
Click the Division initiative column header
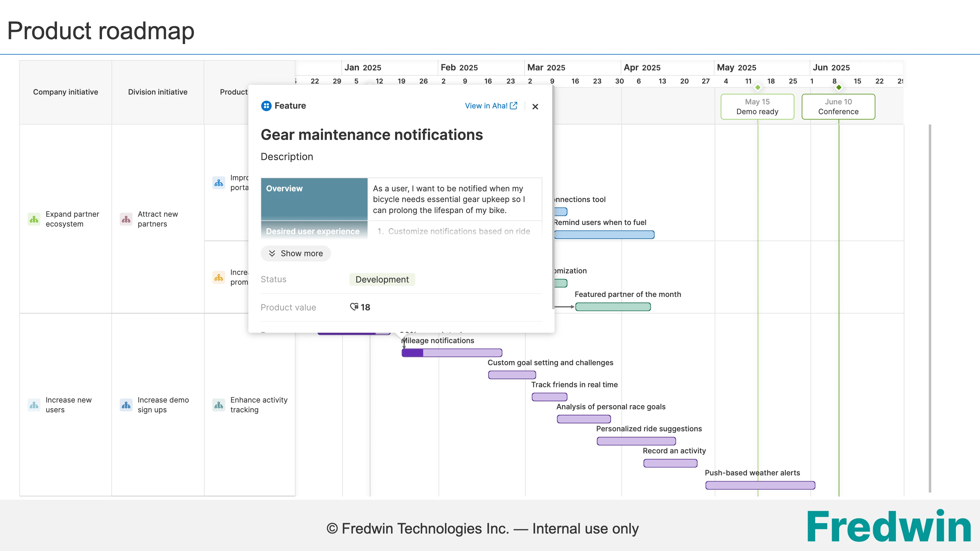[x=157, y=92]
